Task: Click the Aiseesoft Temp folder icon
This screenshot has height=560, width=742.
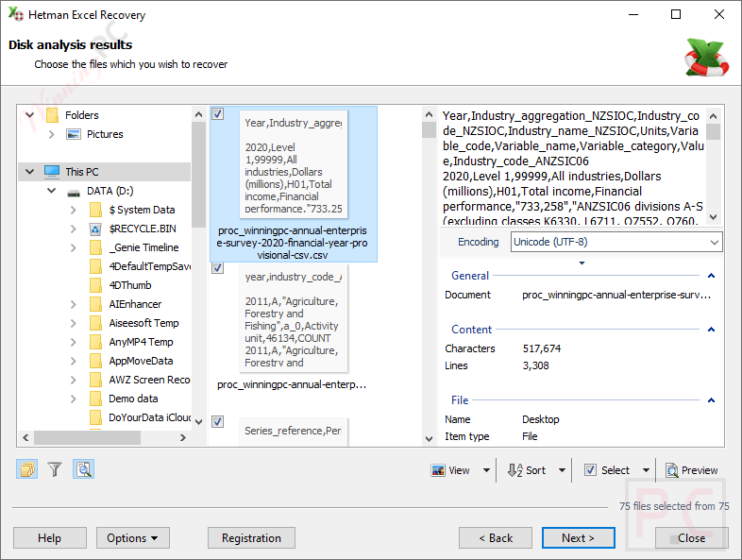Action: (95, 323)
